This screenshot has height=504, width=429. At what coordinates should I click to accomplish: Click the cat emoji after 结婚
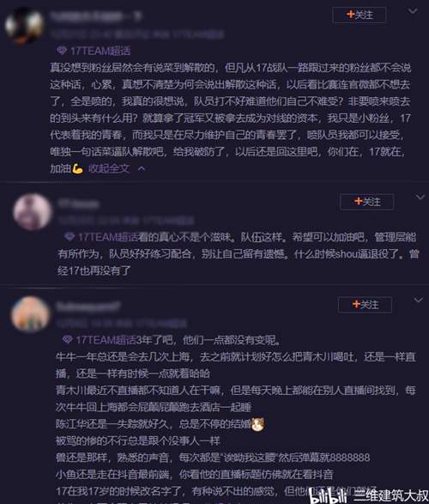(258, 424)
